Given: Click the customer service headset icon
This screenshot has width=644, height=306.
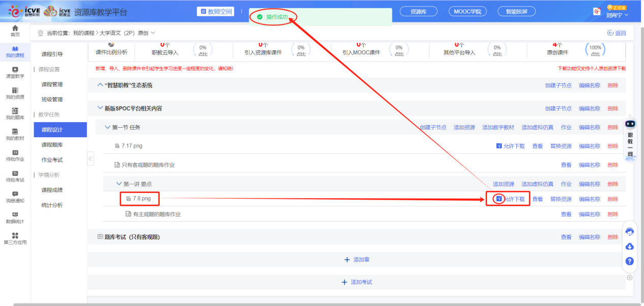Looking at the screenshot, I should (629, 232).
